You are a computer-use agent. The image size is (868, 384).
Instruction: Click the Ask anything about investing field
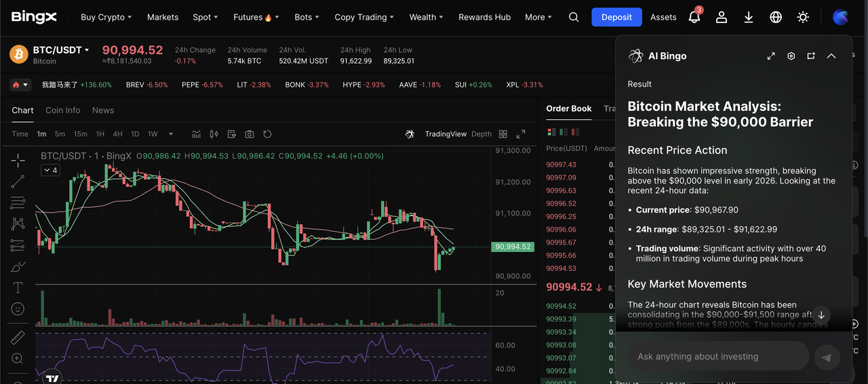(x=717, y=356)
